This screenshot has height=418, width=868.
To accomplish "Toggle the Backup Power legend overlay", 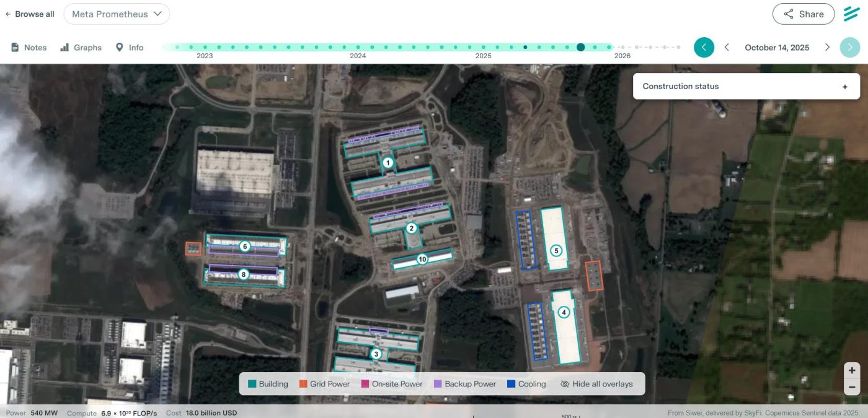I will pyautogui.click(x=464, y=384).
